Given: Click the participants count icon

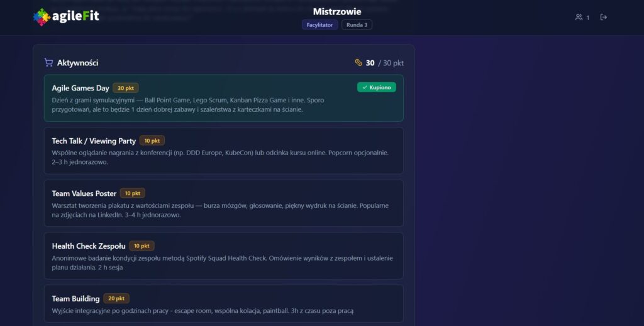Looking at the screenshot, I should point(579,17).
